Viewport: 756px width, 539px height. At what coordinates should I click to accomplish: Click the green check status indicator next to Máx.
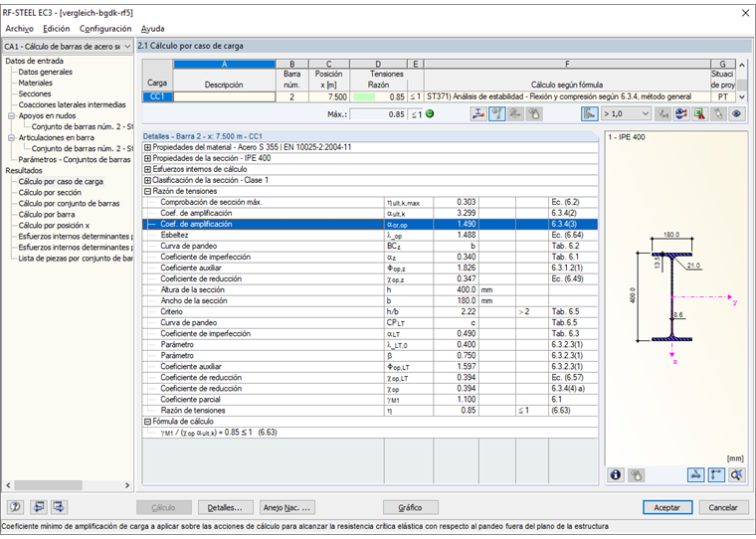point(430,113)
